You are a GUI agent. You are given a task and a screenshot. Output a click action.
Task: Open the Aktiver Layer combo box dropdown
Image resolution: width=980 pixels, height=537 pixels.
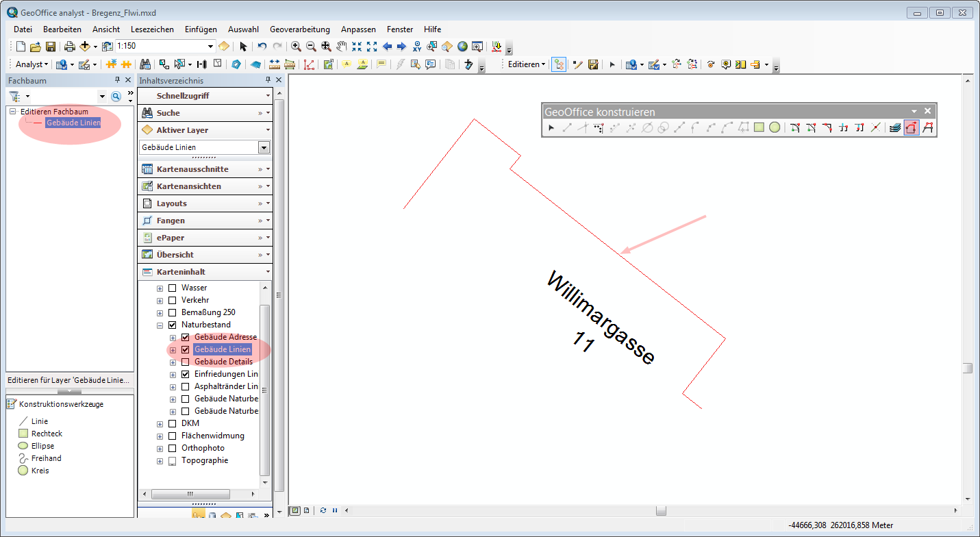point(264,147)
